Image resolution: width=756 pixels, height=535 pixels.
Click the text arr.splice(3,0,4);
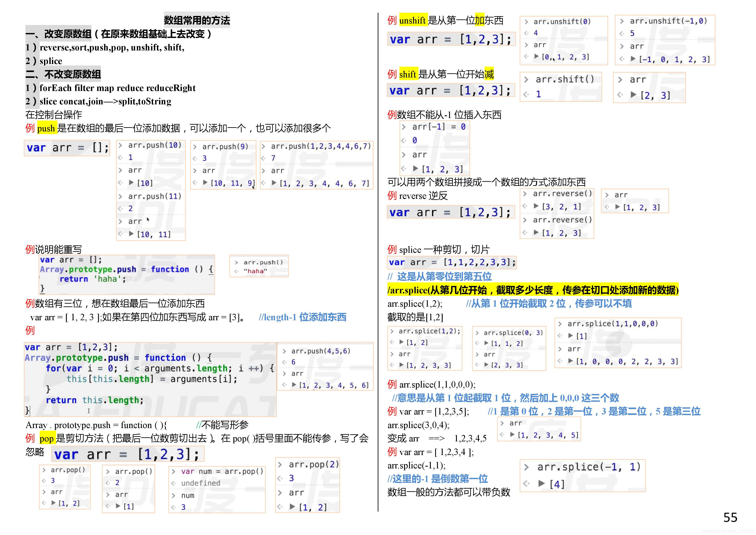tap(418, 425)
